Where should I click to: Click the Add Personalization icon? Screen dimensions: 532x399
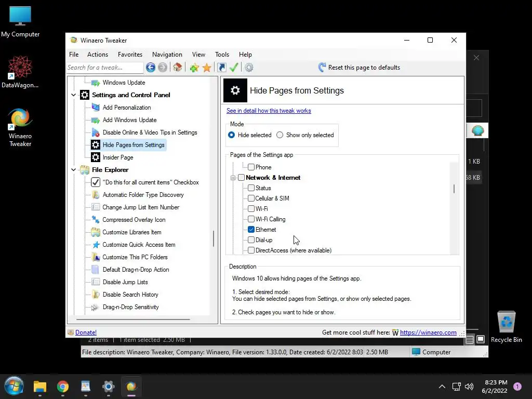pos(96,108)
